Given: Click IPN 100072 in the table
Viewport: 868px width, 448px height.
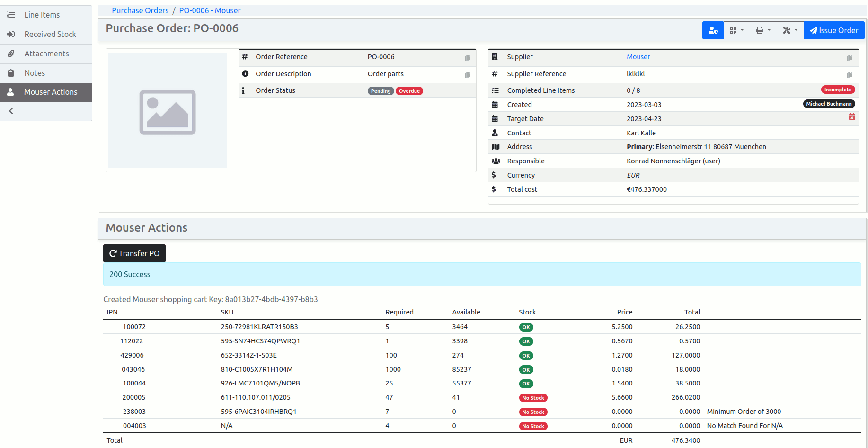Looking at the screenshot, I should (x=134, y=327).
